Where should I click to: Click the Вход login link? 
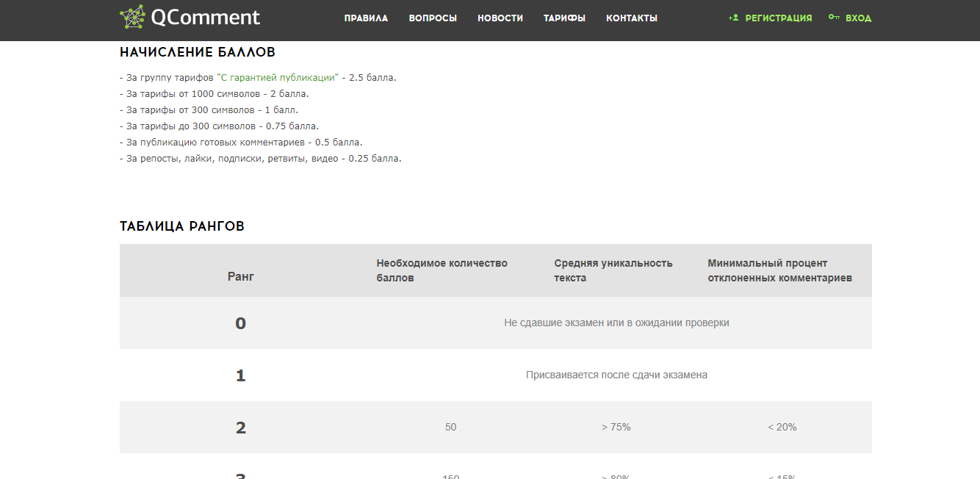(x=858, y=18)
